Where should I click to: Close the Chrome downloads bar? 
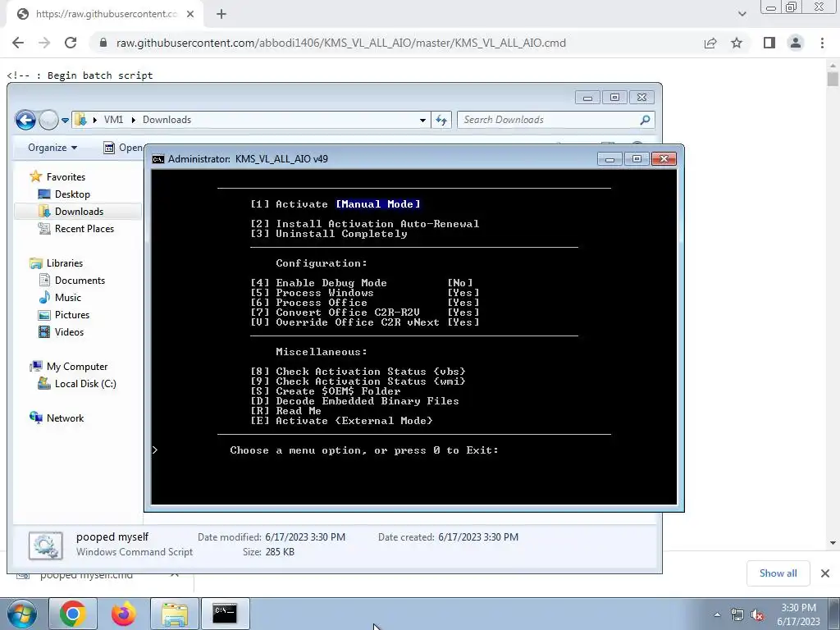click(x=825, y=573)
